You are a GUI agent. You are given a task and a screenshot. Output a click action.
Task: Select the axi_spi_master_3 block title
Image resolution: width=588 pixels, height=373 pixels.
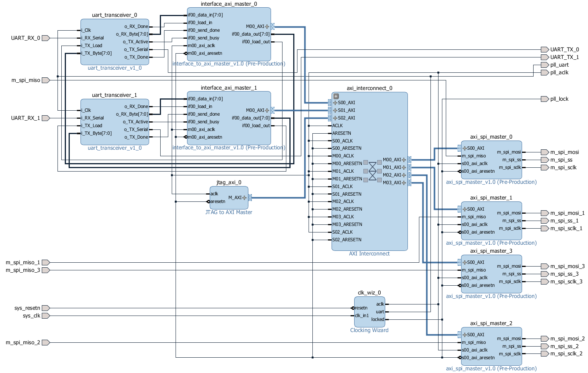[491, 251]
